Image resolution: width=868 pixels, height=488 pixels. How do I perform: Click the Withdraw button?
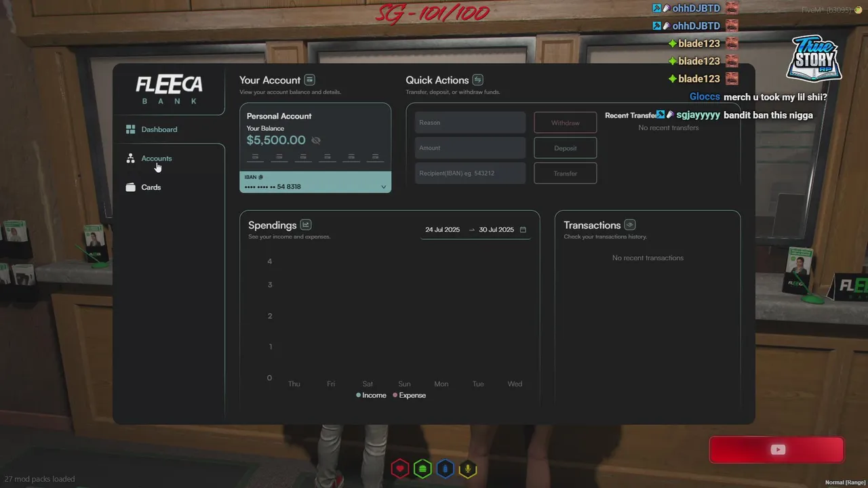[x=566, y=123]
